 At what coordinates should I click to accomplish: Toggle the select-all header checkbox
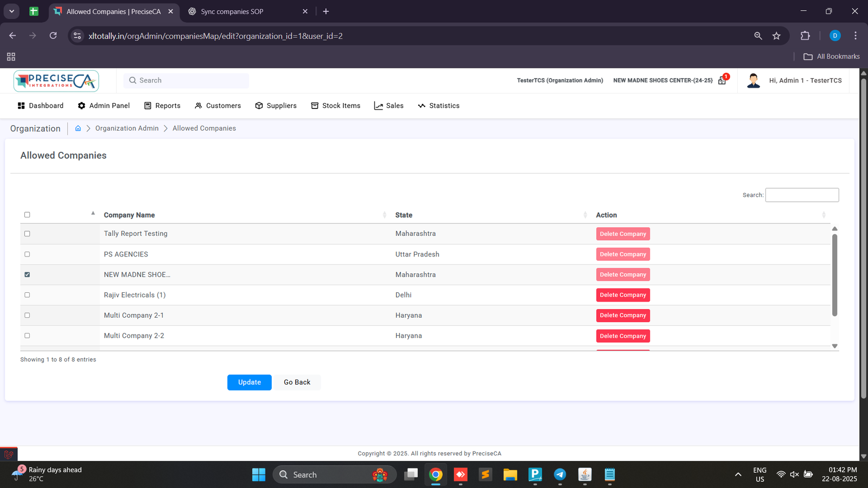coord(27,215)
